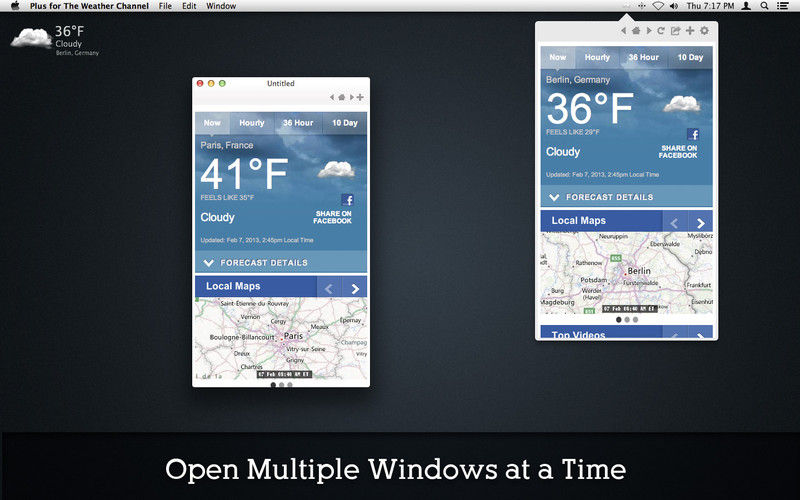
Task: Click the volume icon in the menu bar
Action: coord(674,6)
